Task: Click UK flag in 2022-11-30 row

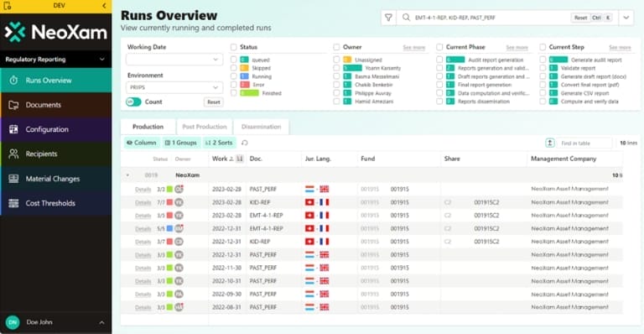Action: [x=325, y=268]
